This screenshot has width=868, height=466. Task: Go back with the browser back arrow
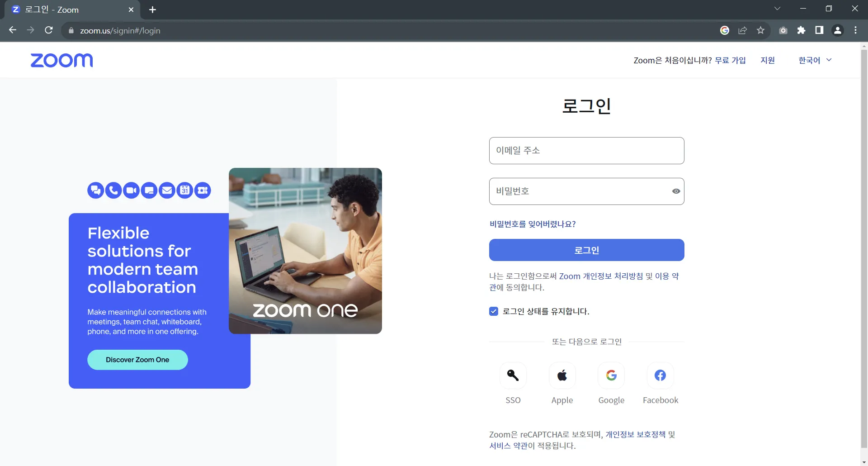point(13,30)
